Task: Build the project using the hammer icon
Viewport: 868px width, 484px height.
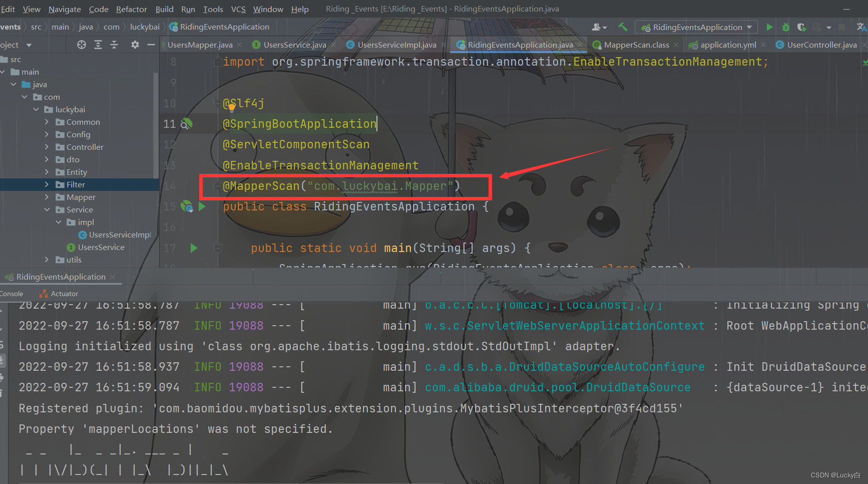Action: [622, 27]
